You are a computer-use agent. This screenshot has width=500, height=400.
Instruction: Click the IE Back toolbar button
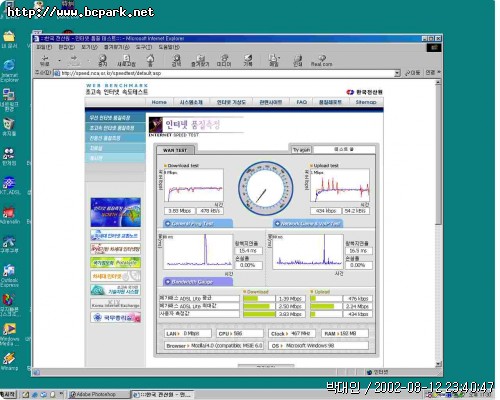tap(45, 60)
